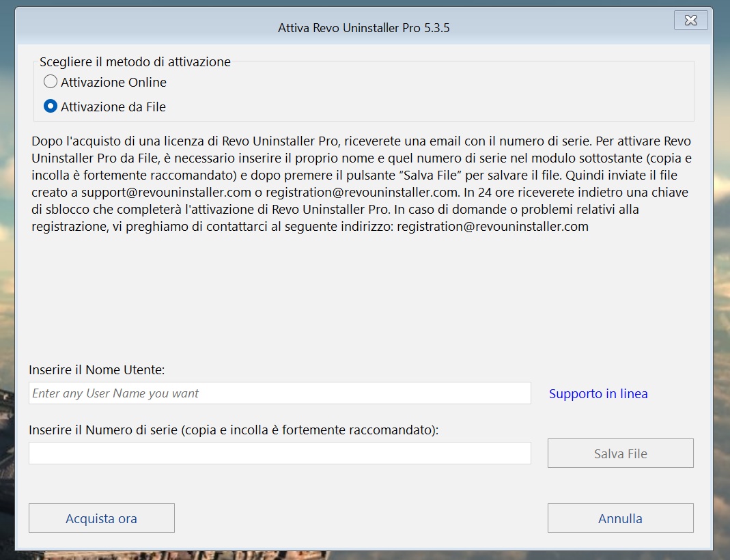Click the Nome Utente input field
This screenshot has width=730, height=560.
coord(280,393)
